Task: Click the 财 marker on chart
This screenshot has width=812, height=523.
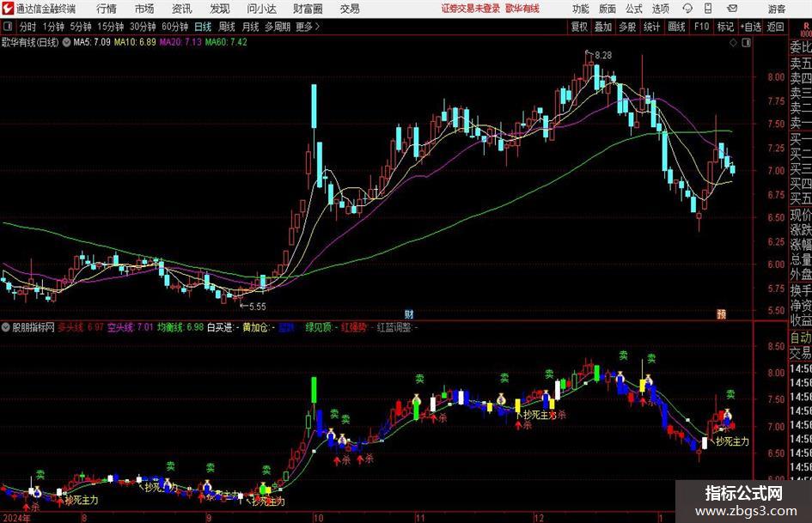Action: pos(409,313)
